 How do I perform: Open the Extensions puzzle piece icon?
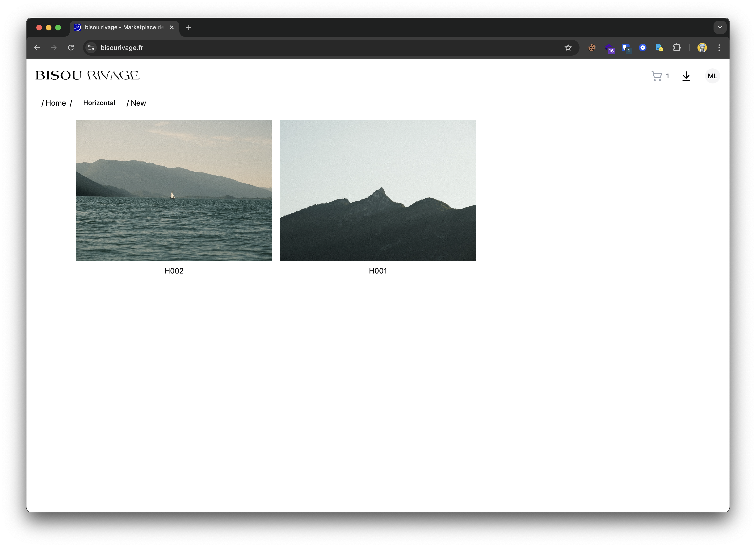tap(677, 48)
